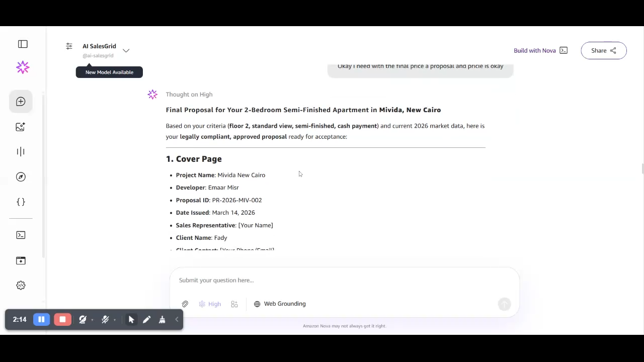
Task: Click the Nova star logo in sidebar
Action: click(23, 67)
